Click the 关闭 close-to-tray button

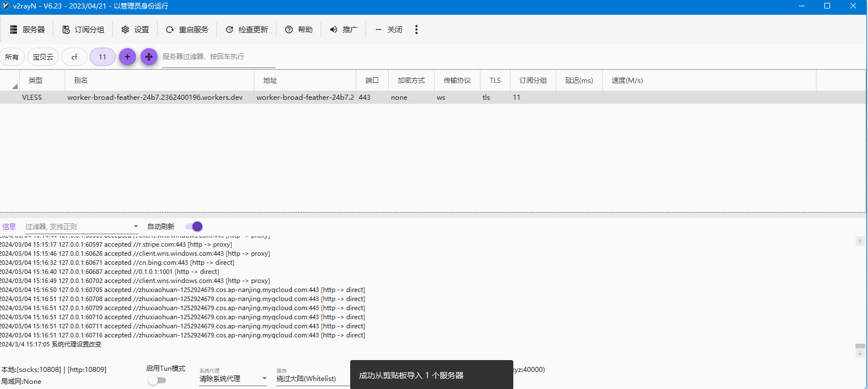click(389, 29)
